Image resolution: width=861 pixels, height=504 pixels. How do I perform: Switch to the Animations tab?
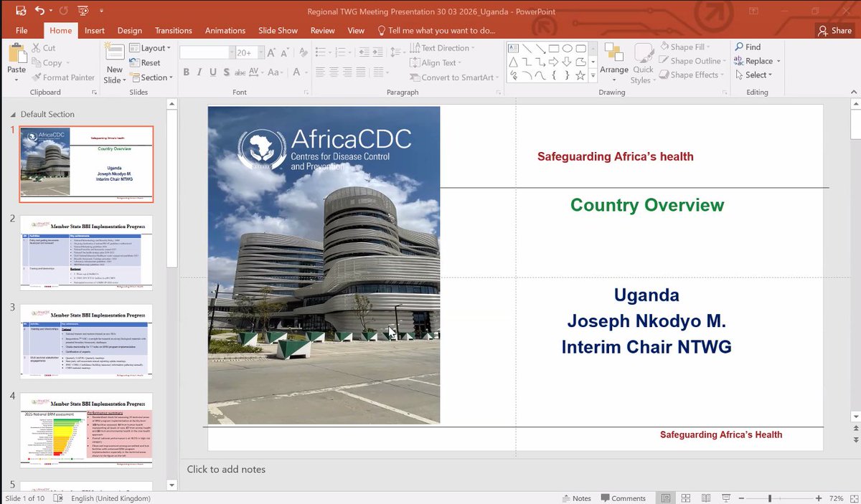pos(225,31)
